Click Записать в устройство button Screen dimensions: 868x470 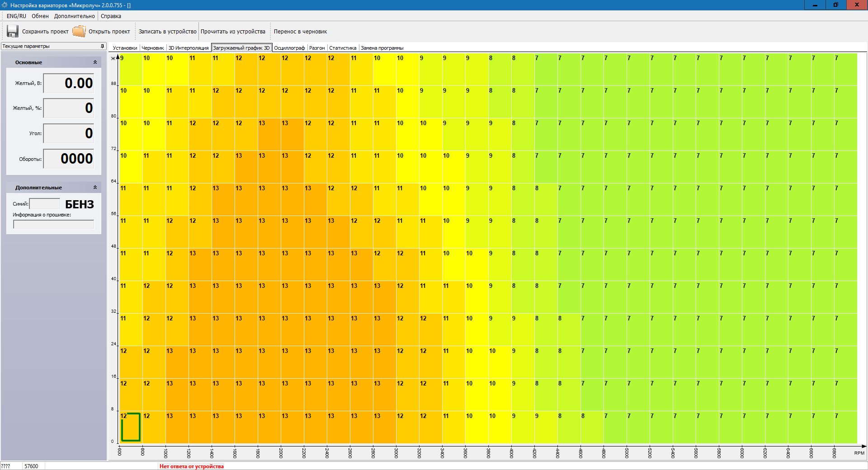coord(167,32)
